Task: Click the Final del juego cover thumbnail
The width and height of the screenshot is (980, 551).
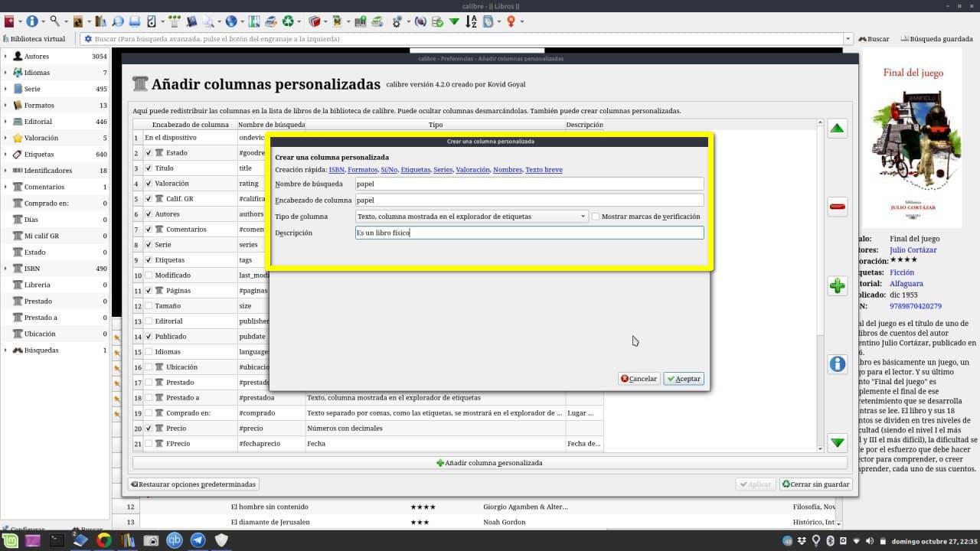Action: (x=913, y=138)
